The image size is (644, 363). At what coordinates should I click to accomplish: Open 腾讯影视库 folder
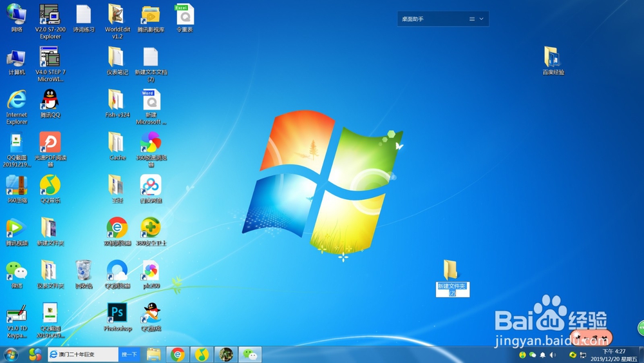click(151, 17)
